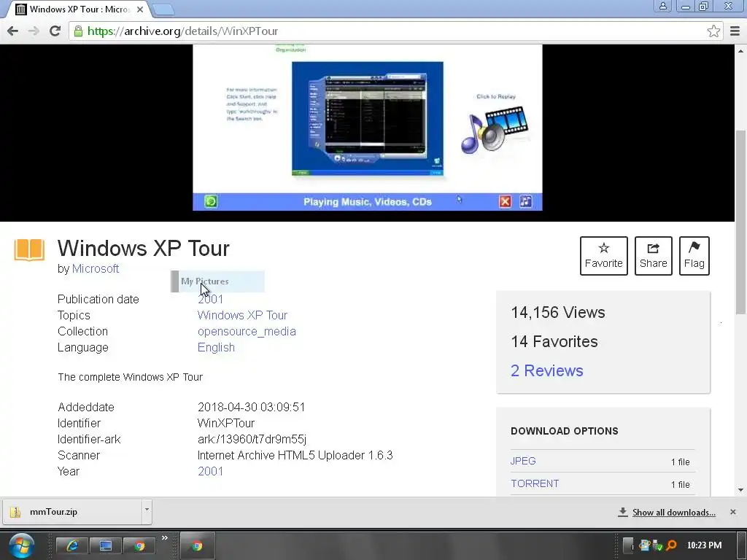Open the English language link
The height and width of the screenshot is (560, 747).
(216, 348)
